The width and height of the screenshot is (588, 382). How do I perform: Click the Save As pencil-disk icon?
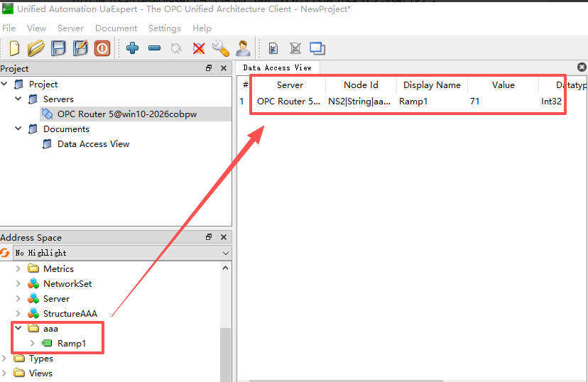[x=80, y=48]
